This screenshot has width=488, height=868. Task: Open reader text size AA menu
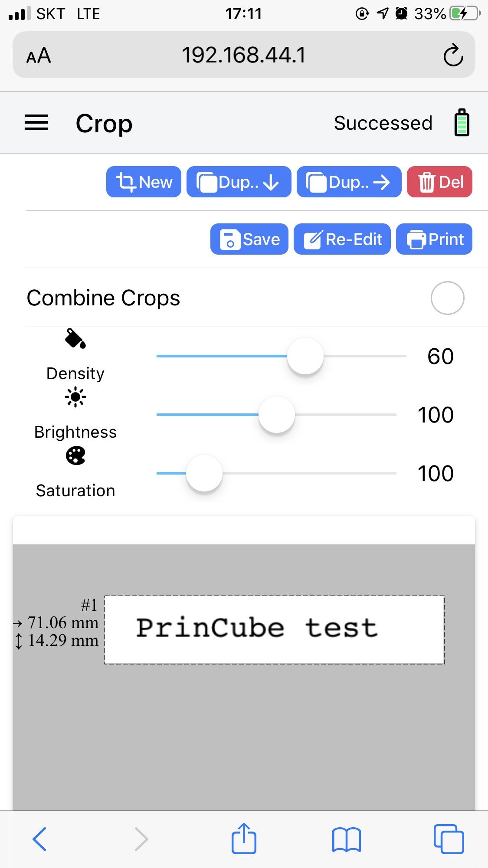(x=39, y=56)
